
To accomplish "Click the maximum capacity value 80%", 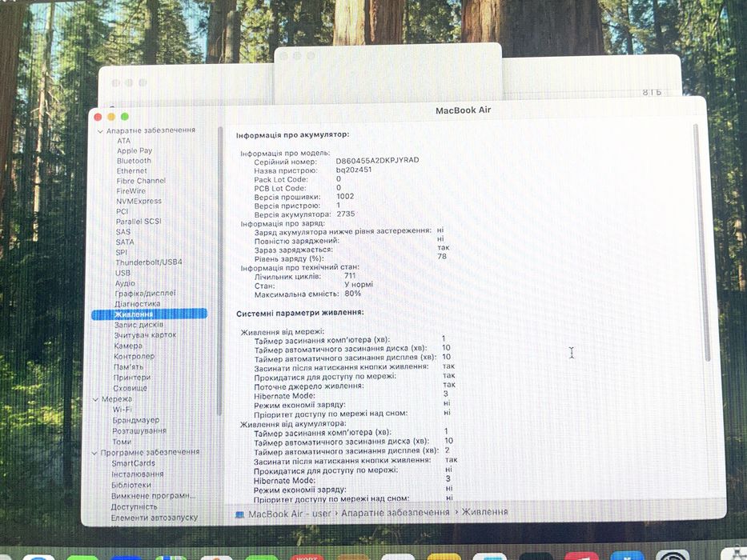I will pos(352,294).
